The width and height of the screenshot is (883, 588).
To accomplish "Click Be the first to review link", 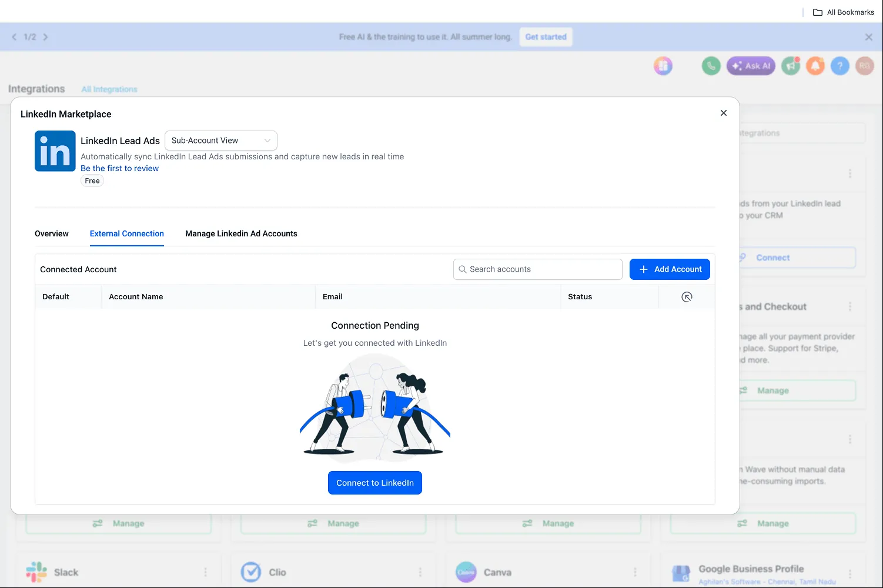I will (119, 168).
